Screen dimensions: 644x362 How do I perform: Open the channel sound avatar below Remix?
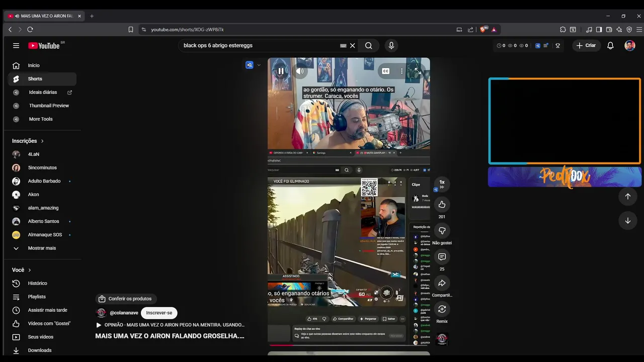tap(442, 339)
